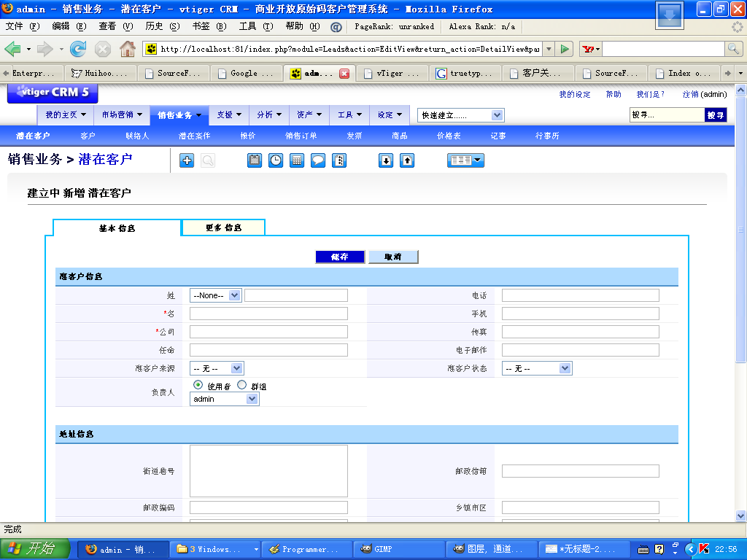Click the Firefox home button
Viewport: 747px width, 560px height.
127,49
